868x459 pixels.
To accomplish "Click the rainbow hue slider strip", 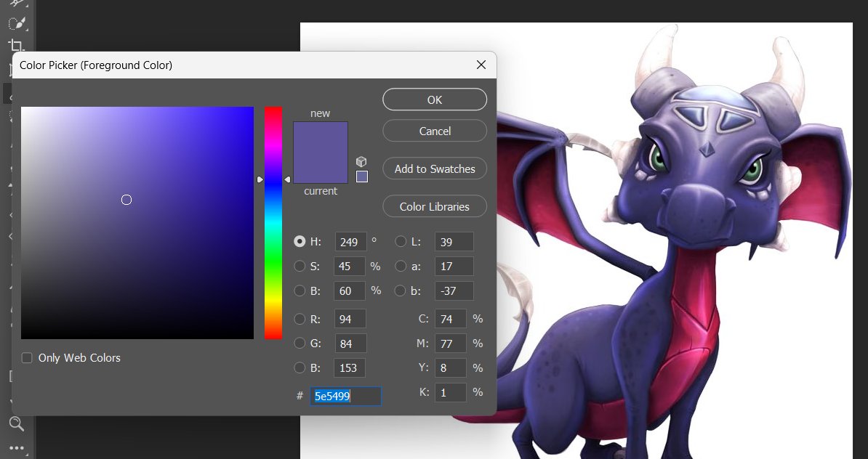I will [x=273, y=223].
